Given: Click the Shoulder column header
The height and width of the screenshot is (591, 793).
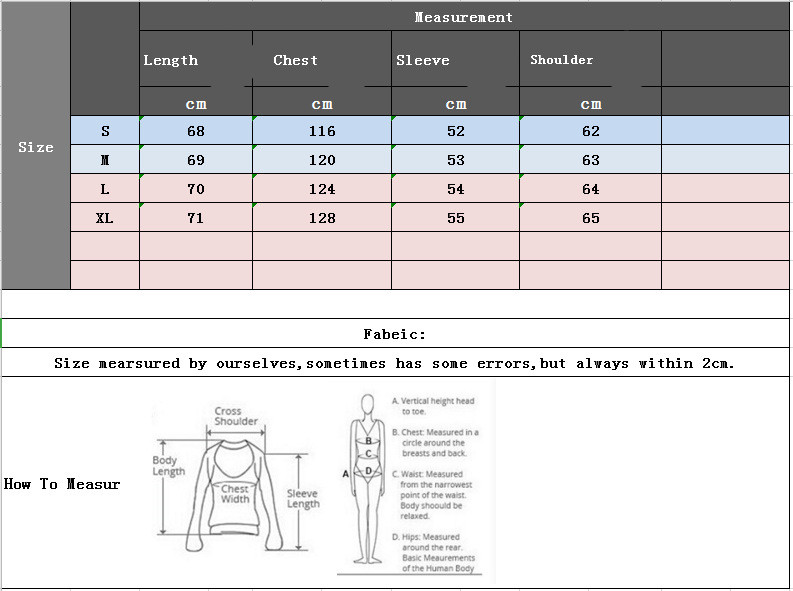Looking at the screenshot, I should (562, 60).
